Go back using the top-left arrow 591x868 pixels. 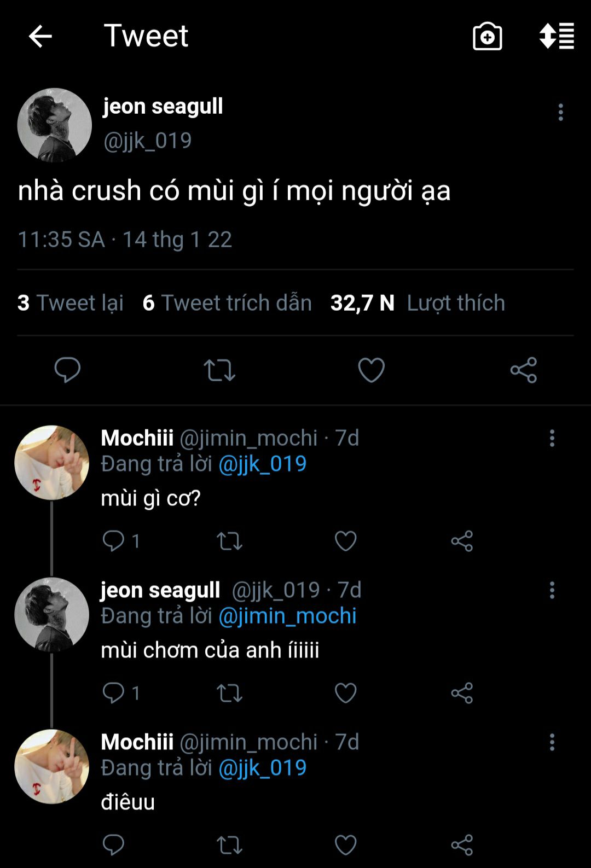(x=40, y=37)
